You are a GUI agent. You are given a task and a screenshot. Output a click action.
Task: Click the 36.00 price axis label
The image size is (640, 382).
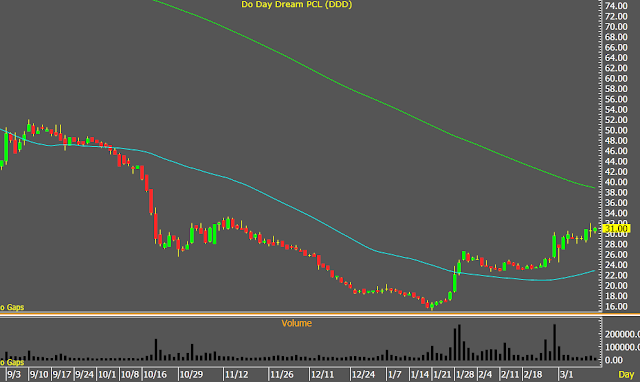click(616, 203)
